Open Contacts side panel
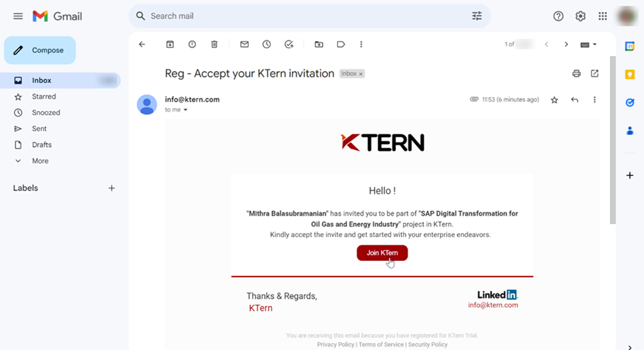 click(630, 131)
